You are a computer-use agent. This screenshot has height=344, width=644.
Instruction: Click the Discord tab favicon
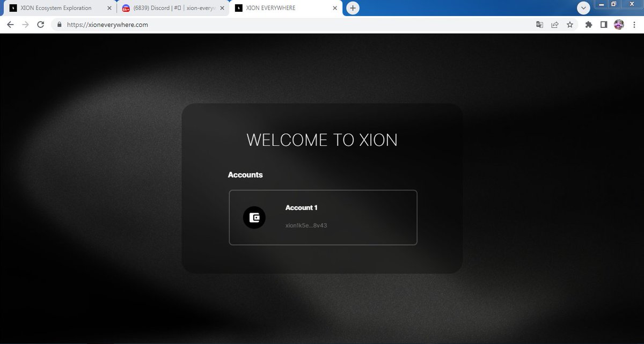126,9
